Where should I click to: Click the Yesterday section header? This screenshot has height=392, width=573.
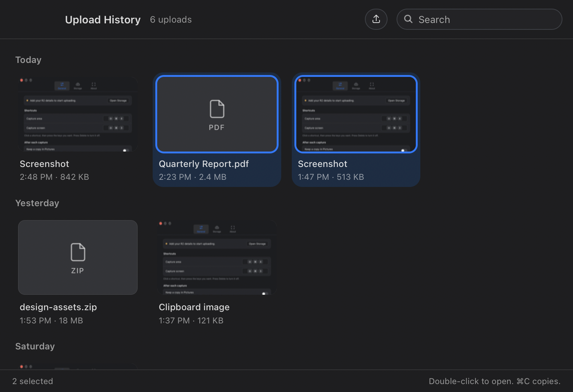click(x=37, y=203)
